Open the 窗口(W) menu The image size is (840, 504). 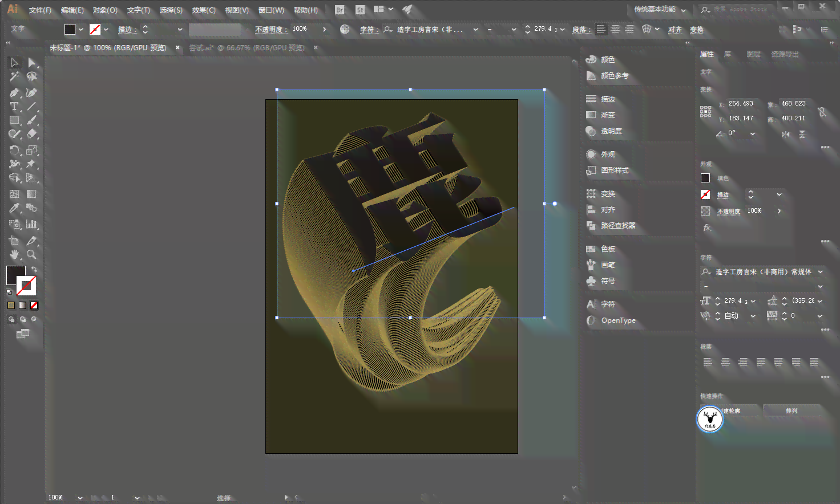271,10
